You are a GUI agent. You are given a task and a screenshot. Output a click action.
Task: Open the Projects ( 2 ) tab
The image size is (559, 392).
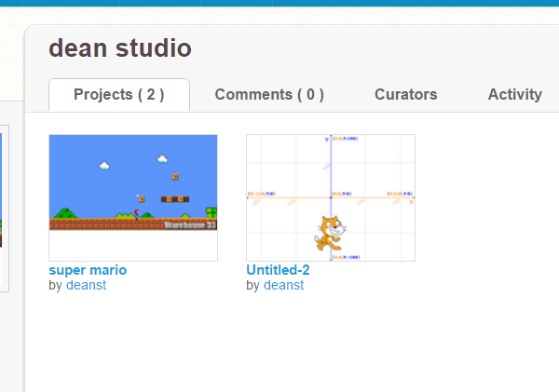pyautogui.click(x=119, y=95)
